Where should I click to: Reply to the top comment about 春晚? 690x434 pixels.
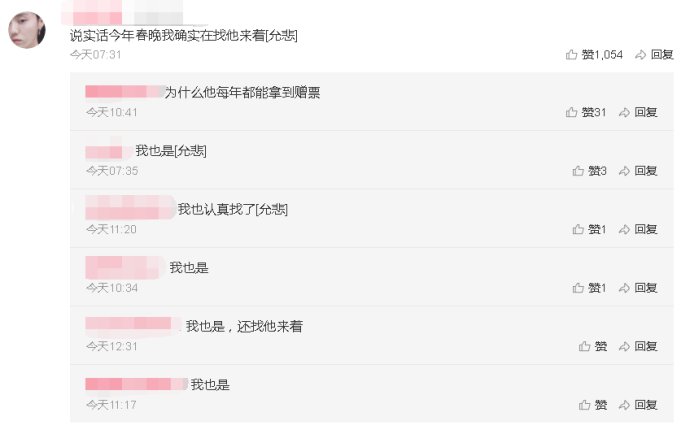tap(655, 55)
